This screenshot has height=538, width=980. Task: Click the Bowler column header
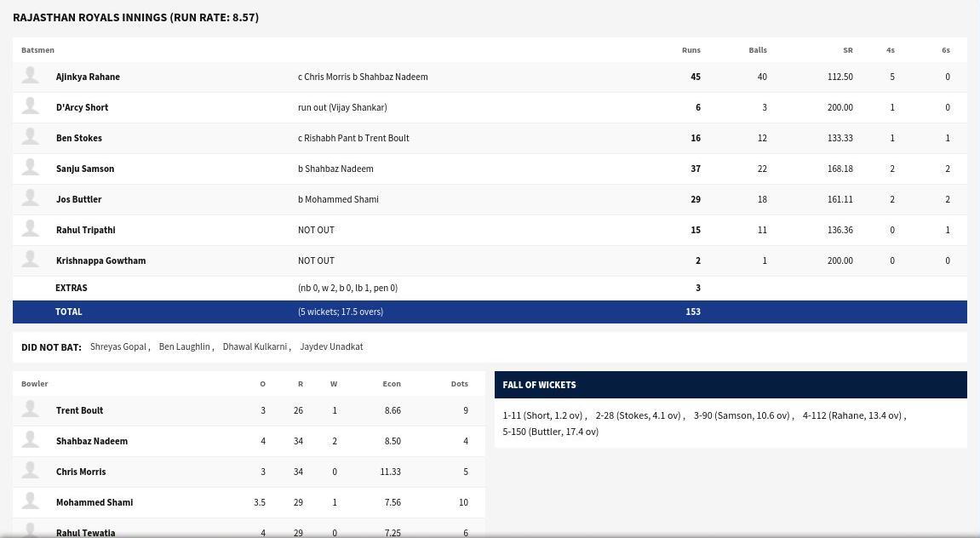click(x=34, y=384)
